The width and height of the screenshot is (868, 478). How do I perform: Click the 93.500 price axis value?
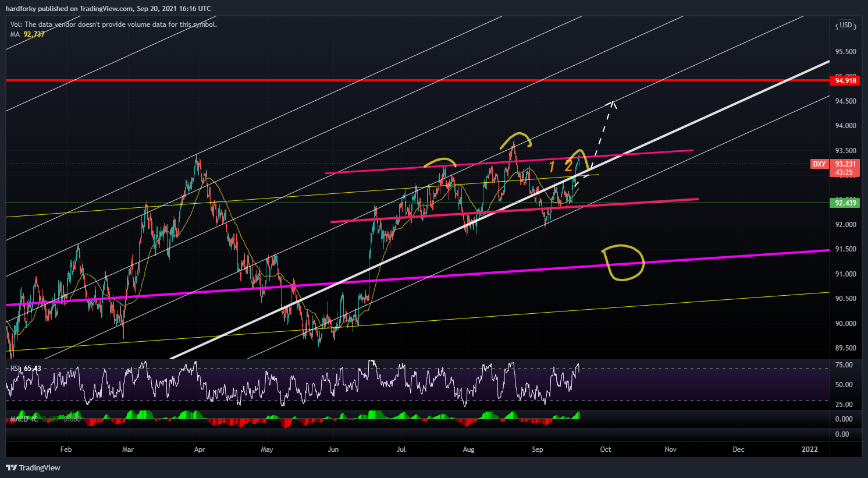click(x=845, y=151)
